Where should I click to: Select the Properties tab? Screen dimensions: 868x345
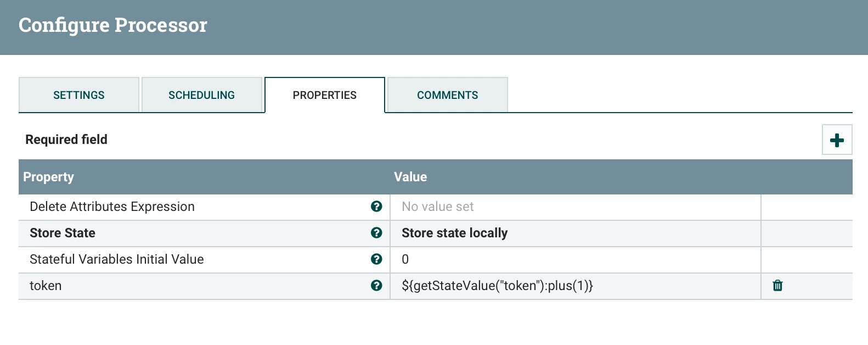pyautogui.click(x=325, y=95)
